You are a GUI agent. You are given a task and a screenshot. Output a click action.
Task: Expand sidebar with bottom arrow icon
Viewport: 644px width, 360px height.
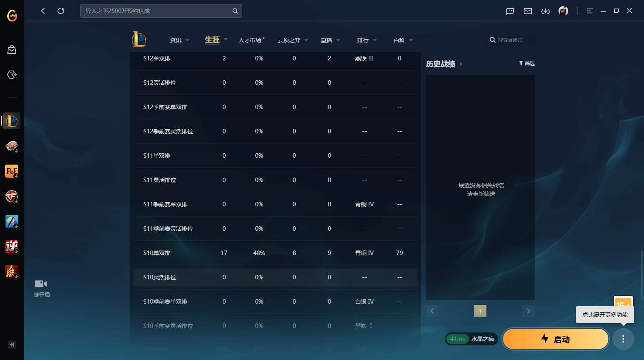[12, 345]
